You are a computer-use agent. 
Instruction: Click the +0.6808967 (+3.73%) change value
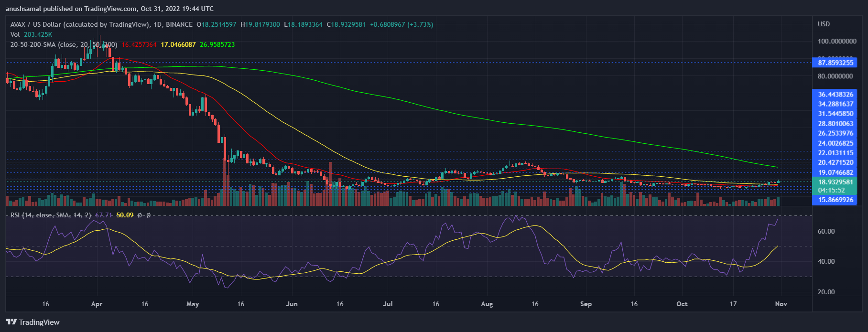click(x=401, y=24)
